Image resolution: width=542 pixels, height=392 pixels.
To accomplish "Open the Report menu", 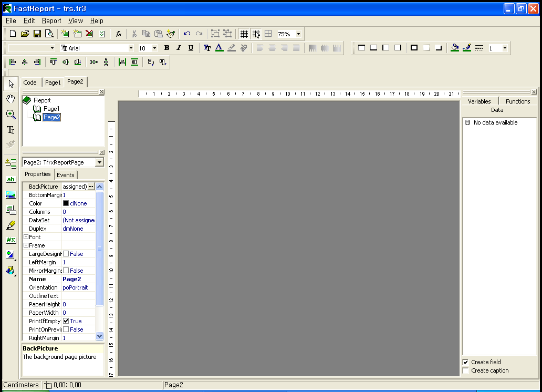I will coord(51,20).
